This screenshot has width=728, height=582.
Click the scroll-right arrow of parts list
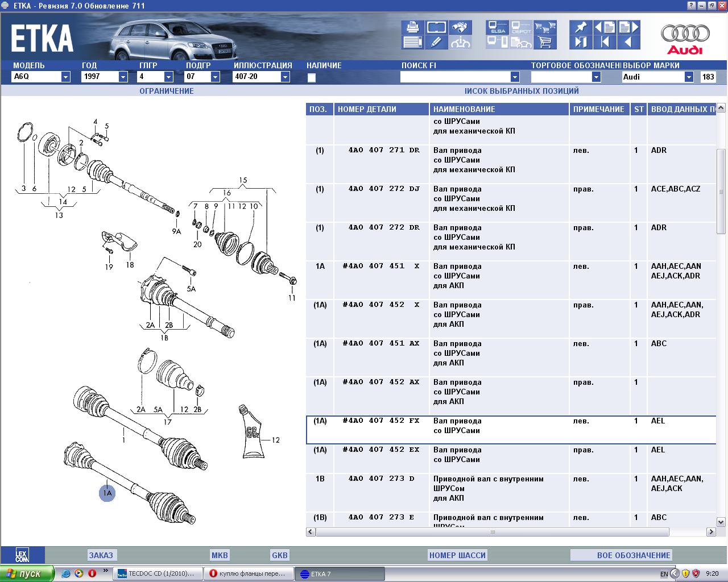pyautogui.click(x=711, y=532)
